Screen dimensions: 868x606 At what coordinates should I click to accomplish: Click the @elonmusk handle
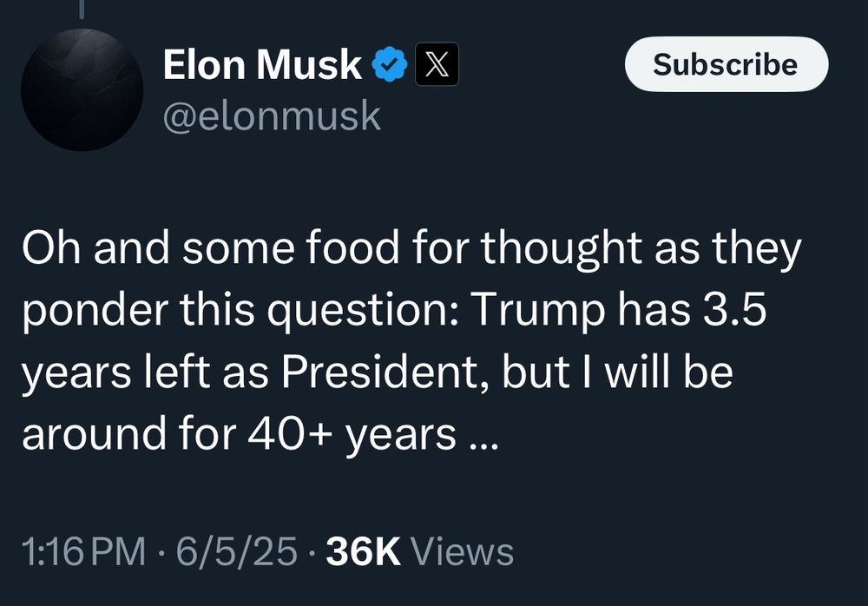pyautogui.click(x=272, y=114)
